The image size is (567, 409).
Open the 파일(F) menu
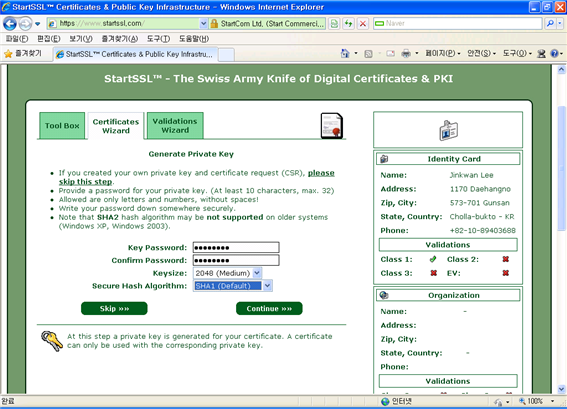coord(17,39)
